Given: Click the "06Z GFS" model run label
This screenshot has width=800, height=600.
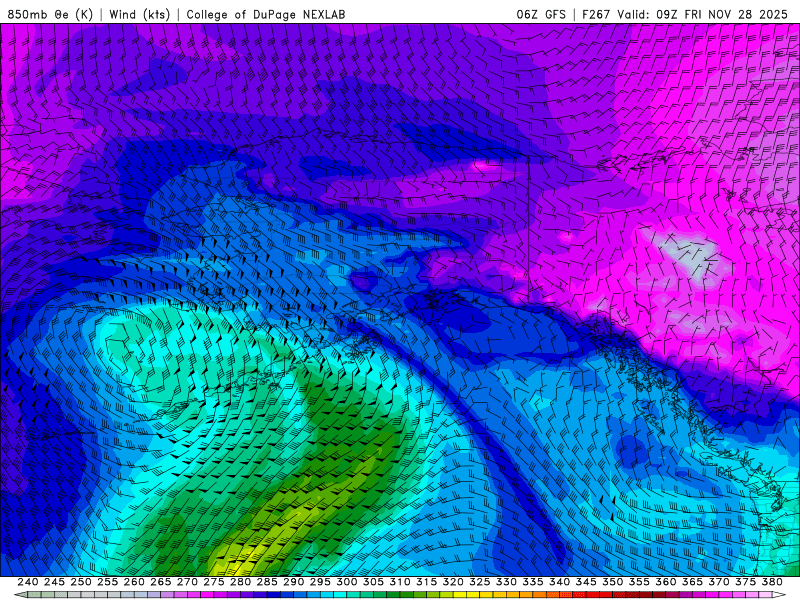Looking at the screenshot, I should click(x=541, y=14).
